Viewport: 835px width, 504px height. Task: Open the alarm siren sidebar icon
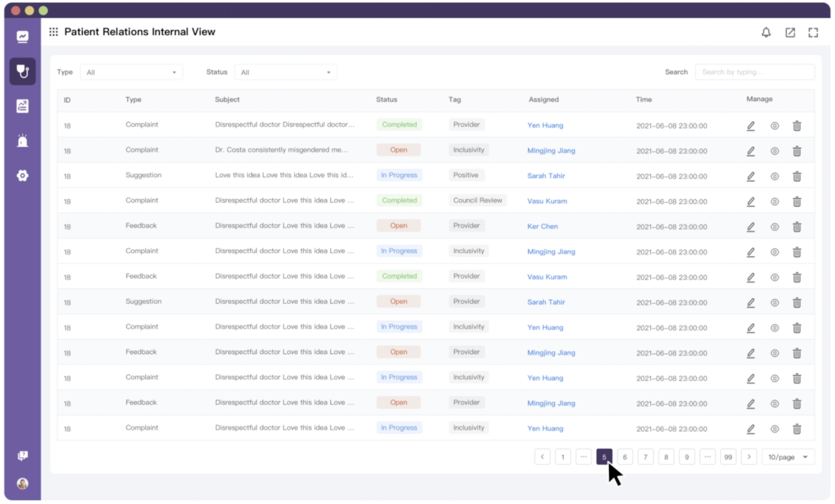22,141
